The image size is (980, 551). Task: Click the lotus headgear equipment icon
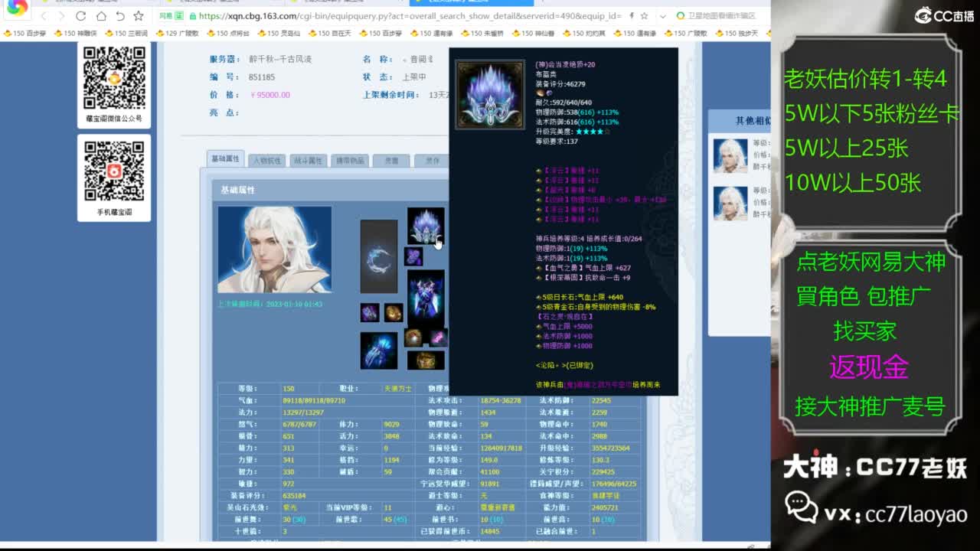point(426,226)
